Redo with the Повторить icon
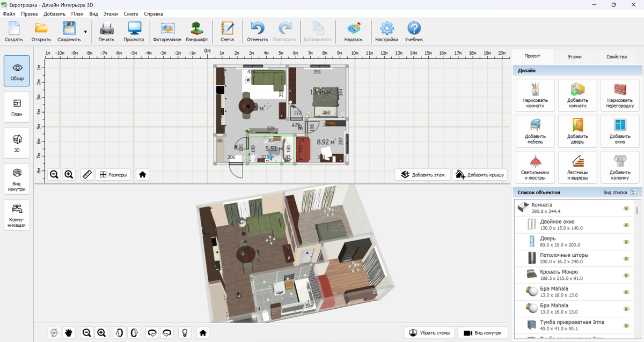Viewport: 644px width, 342px height. click(284, 32)
